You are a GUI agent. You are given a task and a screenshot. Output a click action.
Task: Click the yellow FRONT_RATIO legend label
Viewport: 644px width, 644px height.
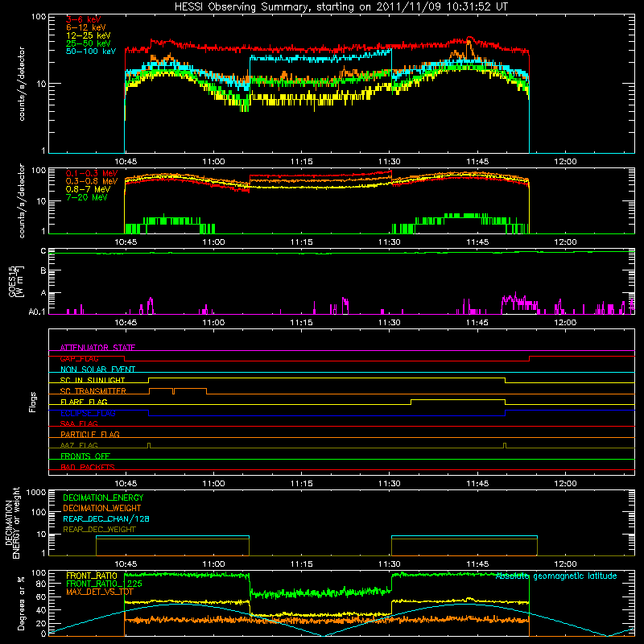click(92, 576)
